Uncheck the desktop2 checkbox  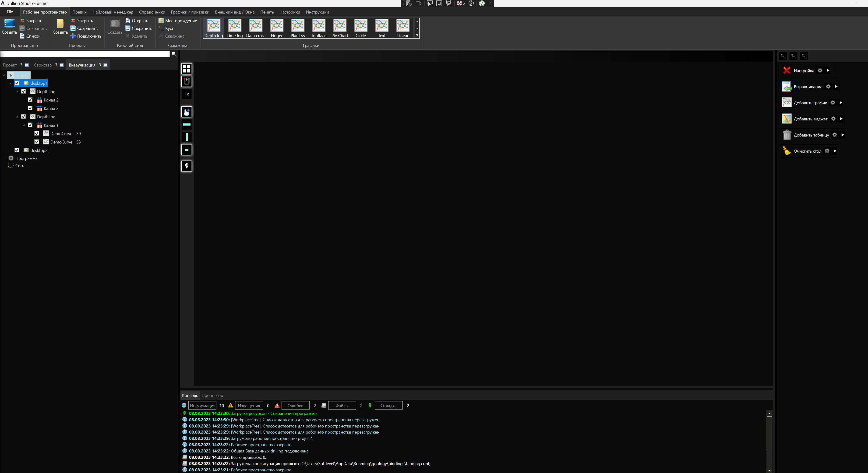coord(17,150)
